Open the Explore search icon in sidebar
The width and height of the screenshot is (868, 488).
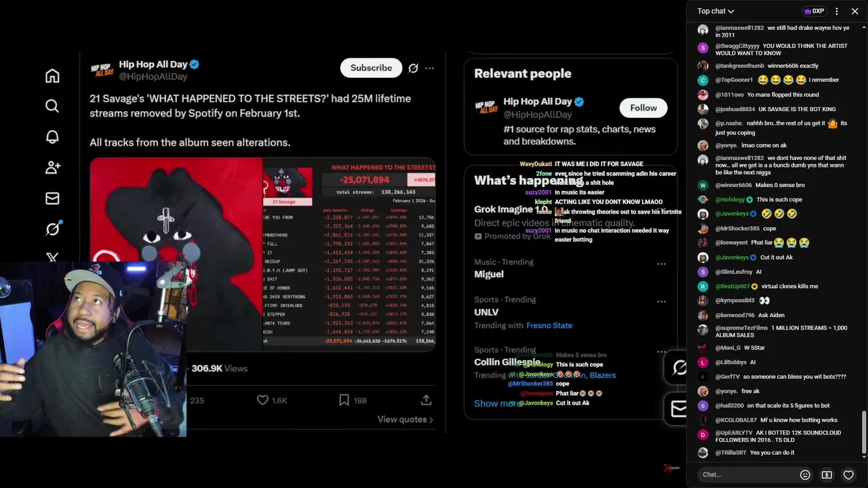point(52,106)
